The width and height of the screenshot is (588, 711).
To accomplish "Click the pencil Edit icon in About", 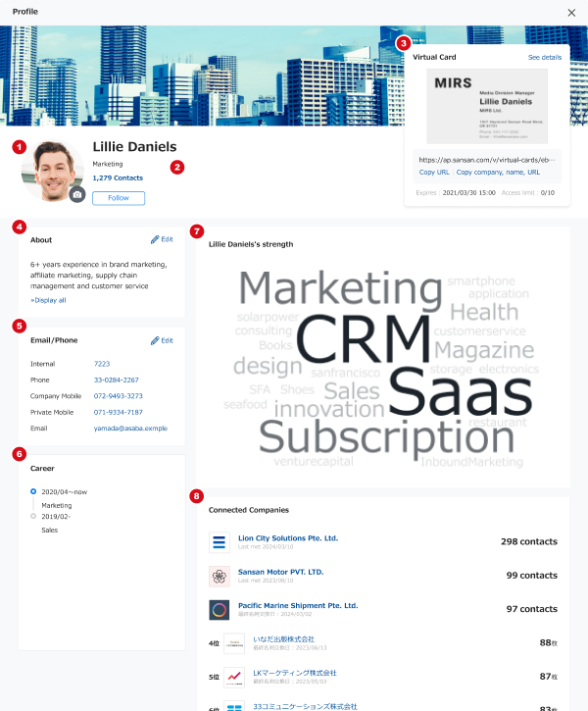I will 155,239.
